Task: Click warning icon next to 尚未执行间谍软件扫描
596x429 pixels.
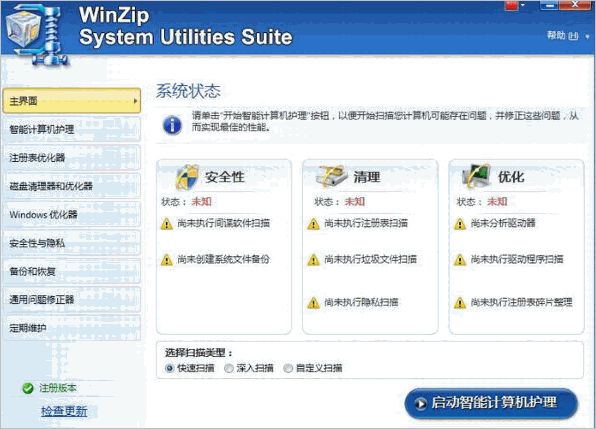Action: [x=166, y=223]
